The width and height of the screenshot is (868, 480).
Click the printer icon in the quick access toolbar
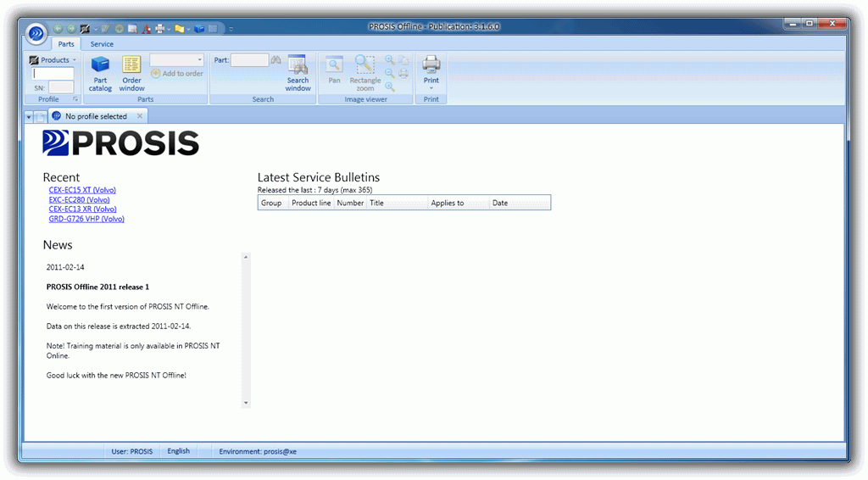(x=159, y=29)
